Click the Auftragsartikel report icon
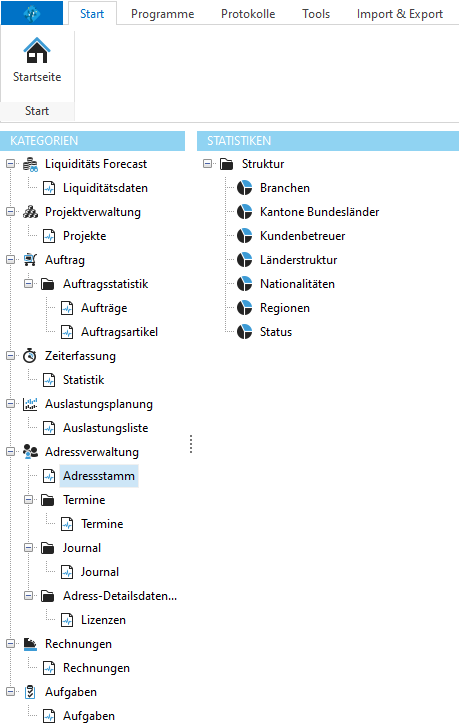Screen dimensions: 459x728 coord(67,332)
